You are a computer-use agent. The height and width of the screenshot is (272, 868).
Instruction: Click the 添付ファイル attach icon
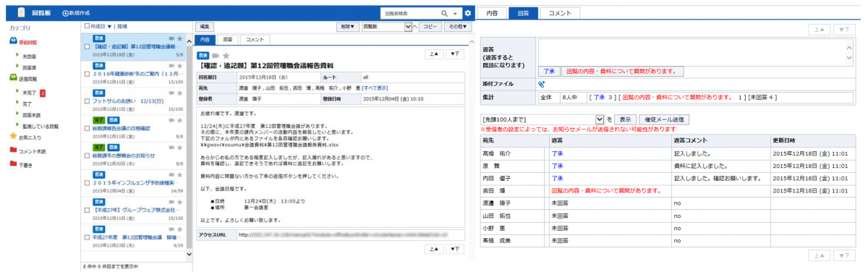[x=542, y=84]
